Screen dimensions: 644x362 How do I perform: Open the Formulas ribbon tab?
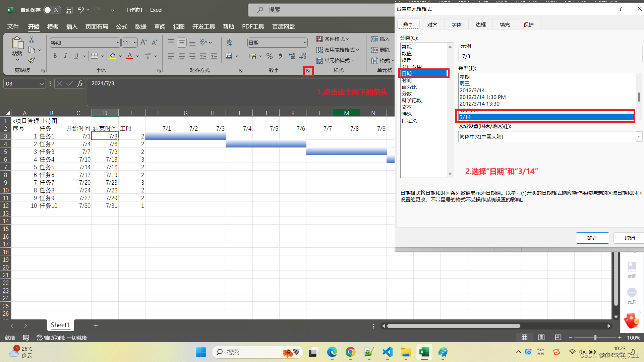[x=121, y=26]
